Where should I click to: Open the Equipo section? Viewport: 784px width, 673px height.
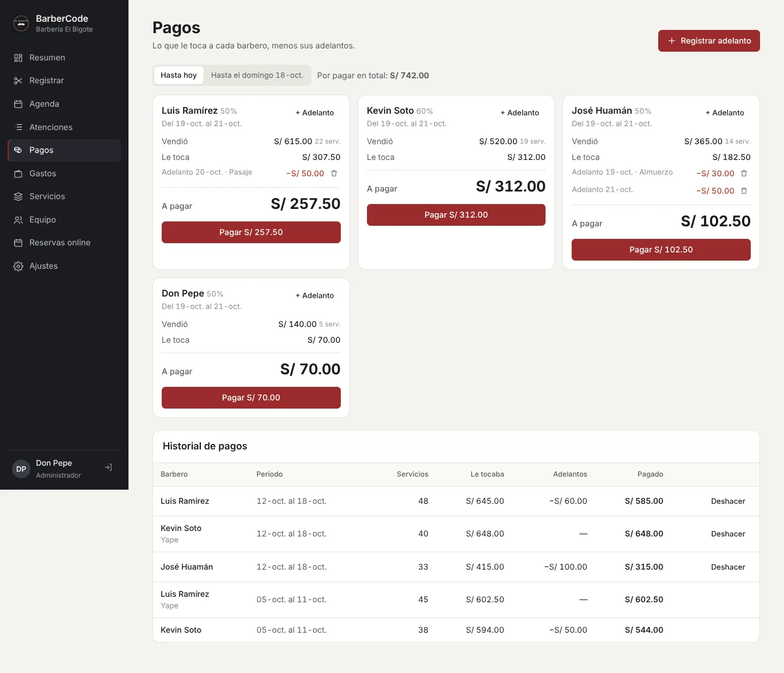pyautogui.click(x=64, y=220)
